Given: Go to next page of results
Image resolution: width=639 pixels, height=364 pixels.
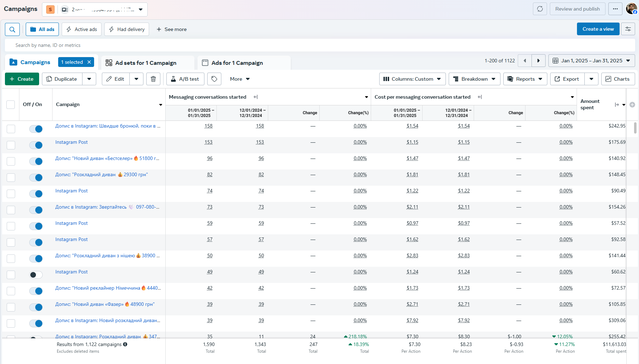Looking at the screenshot, I should [539, 61].
